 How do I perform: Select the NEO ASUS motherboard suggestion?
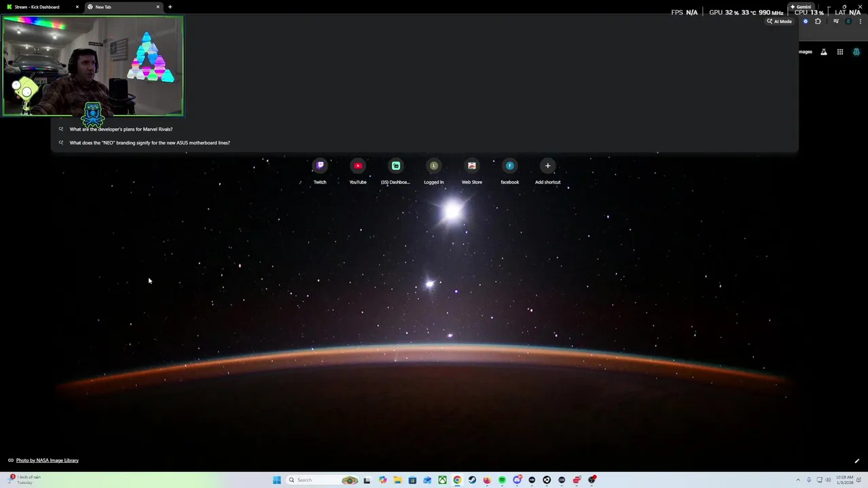tap(425, 142)
